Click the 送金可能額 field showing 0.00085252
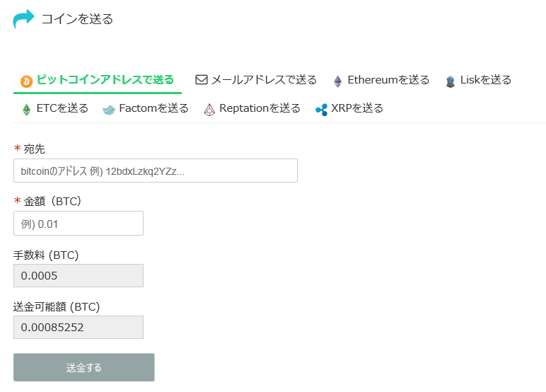The width and height of the screenshot is (546, 392). [x=78, y=327]
